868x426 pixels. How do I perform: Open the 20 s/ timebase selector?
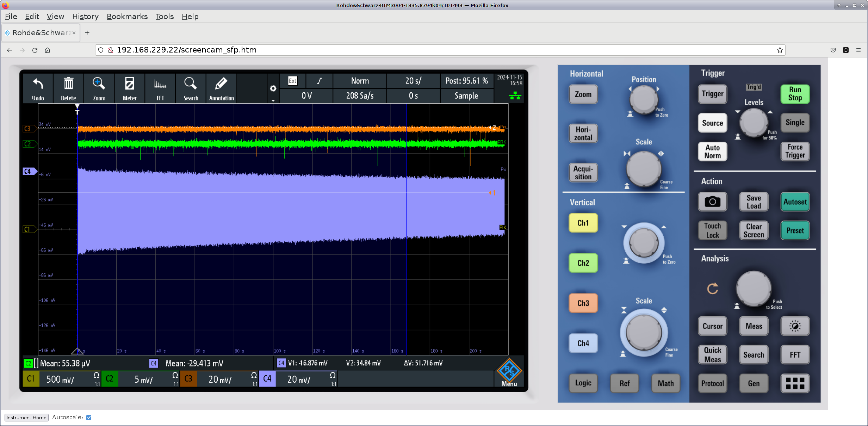[x=413, y=81]
